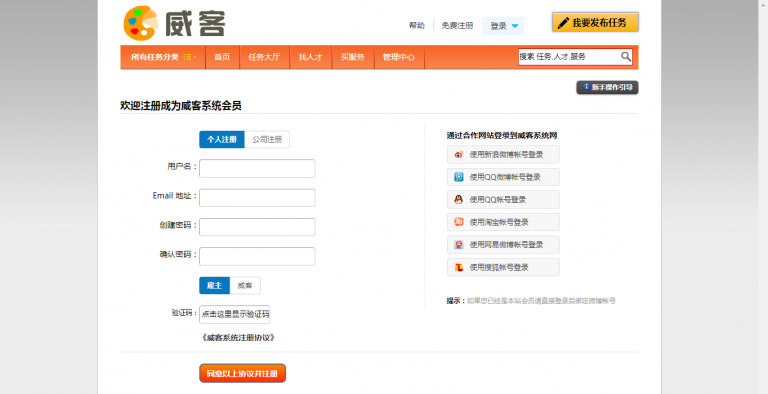Open 所有任务分类 category dropdown
Screen dimensions: 768x394
coord(163,57)
